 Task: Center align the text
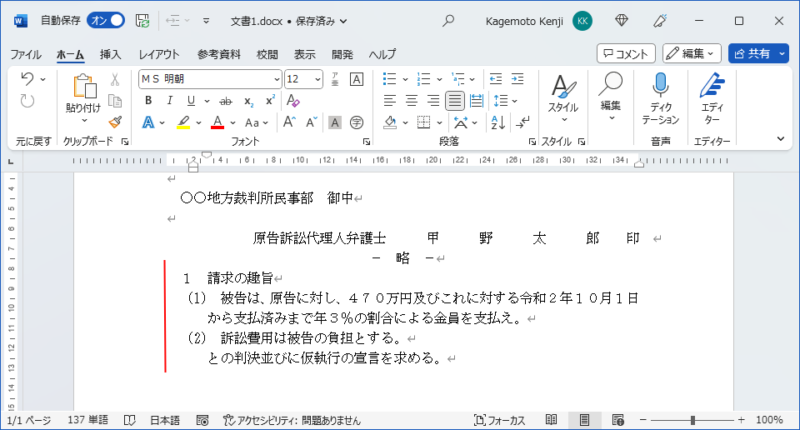[411, 101]
